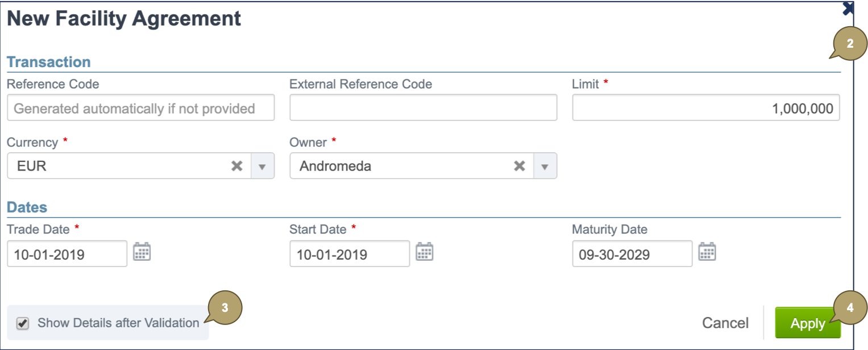Edit the Limit value of 1,000,000

[705, 107]
